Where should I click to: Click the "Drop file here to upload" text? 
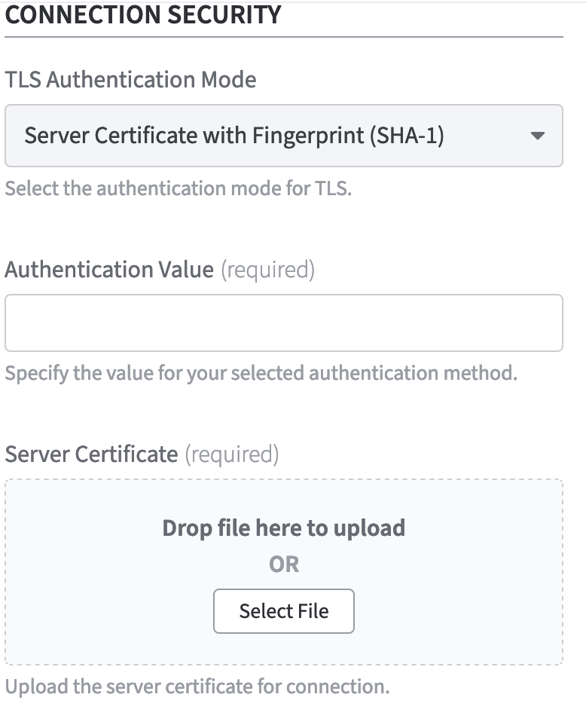tap(283, 528)
